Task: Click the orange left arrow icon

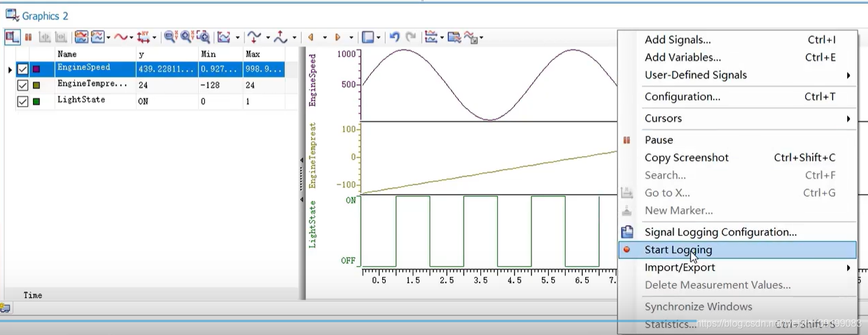Action: pyautogui.click(x=311, y=37)
